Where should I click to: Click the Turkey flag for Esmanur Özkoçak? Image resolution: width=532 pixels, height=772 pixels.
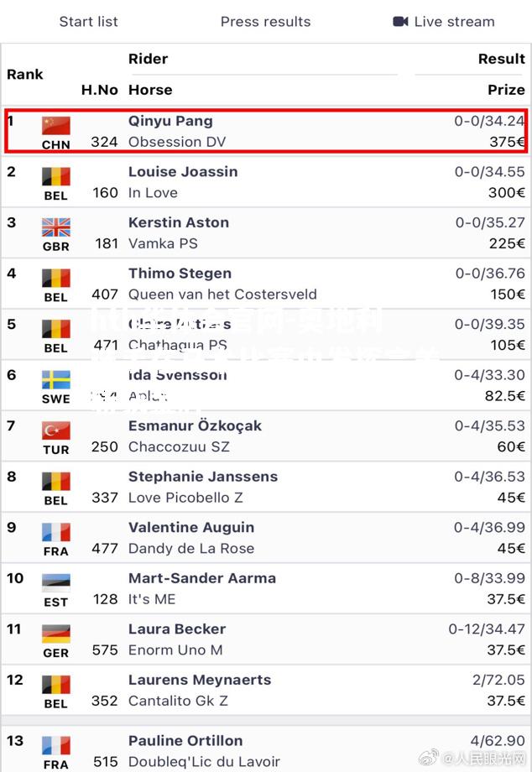56,430
